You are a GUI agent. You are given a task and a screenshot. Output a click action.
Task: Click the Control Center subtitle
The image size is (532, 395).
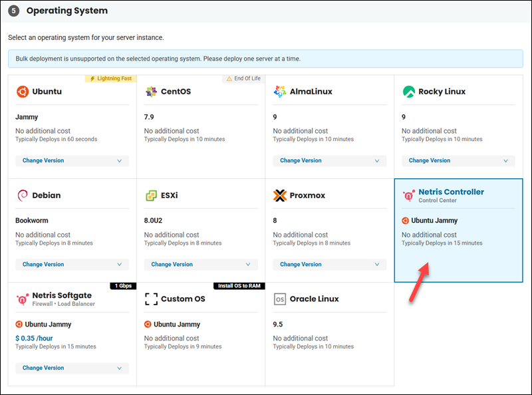click(438, 201)
